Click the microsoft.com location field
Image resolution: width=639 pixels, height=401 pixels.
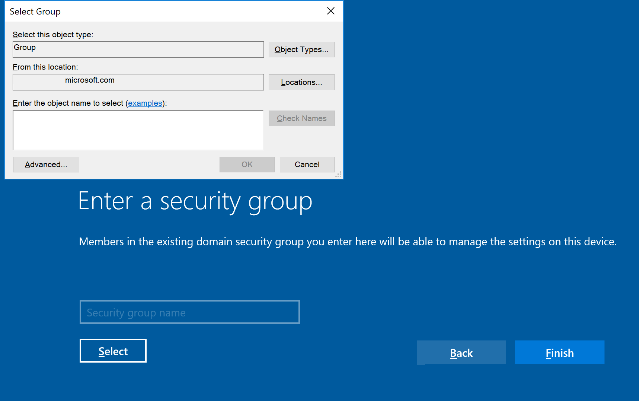[137, 82]
